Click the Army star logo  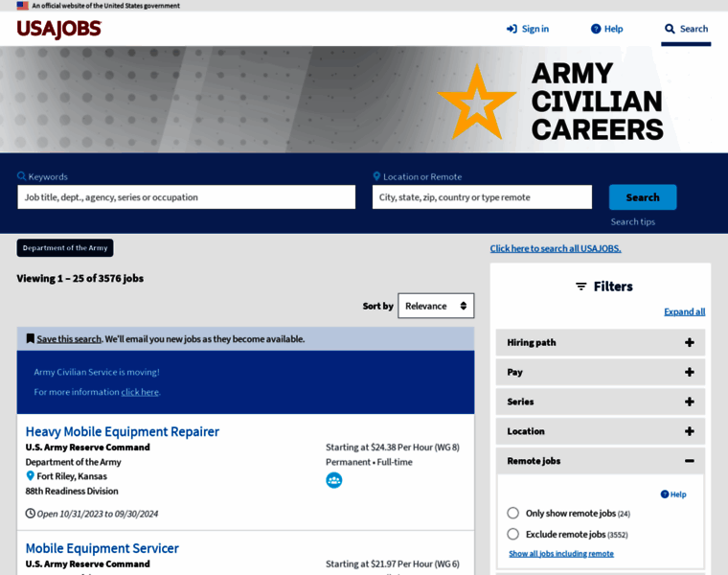click(476, 103)
